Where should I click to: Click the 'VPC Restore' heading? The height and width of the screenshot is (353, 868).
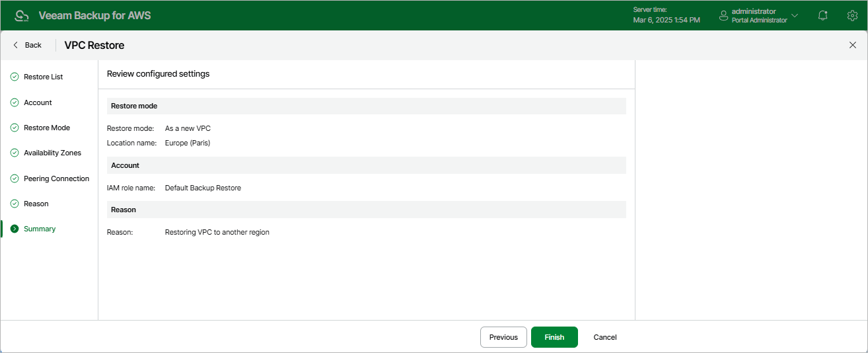(x=94, y=45)
